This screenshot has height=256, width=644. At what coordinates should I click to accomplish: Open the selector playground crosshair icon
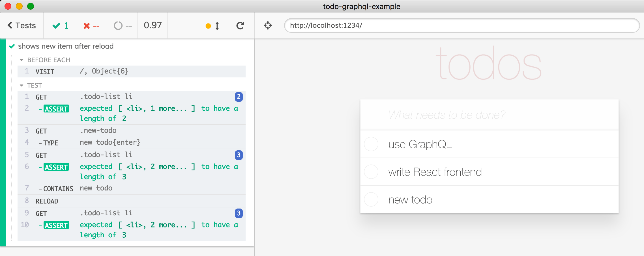click(x=268, y=25)
